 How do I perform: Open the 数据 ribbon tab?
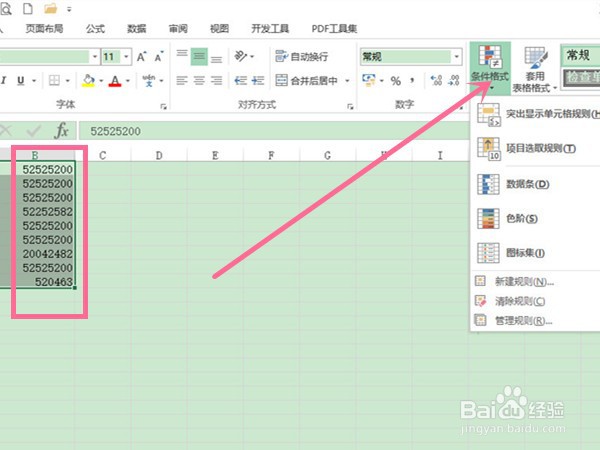pos(137,29)
